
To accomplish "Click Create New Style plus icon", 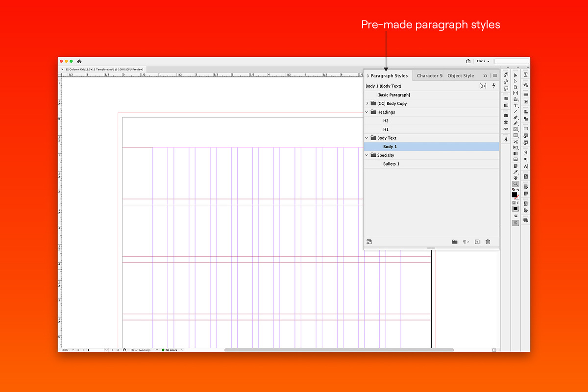I will [477, 242].
